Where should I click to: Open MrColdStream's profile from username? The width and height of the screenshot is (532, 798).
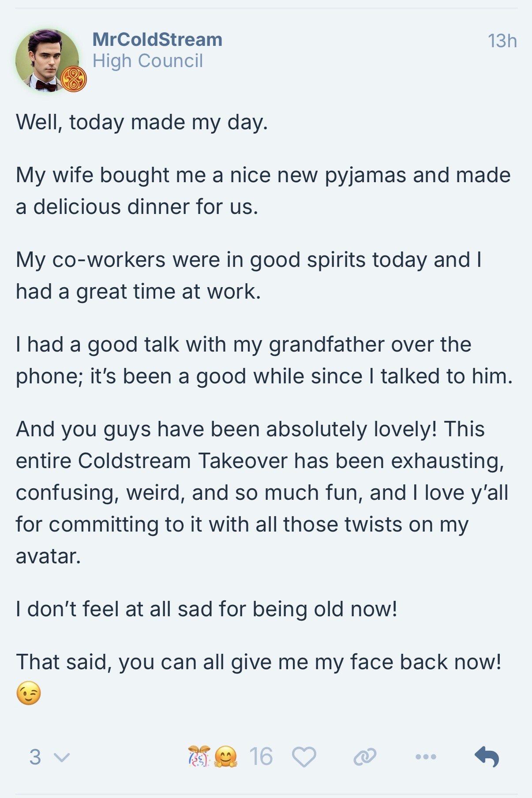[x=157, y=39]
